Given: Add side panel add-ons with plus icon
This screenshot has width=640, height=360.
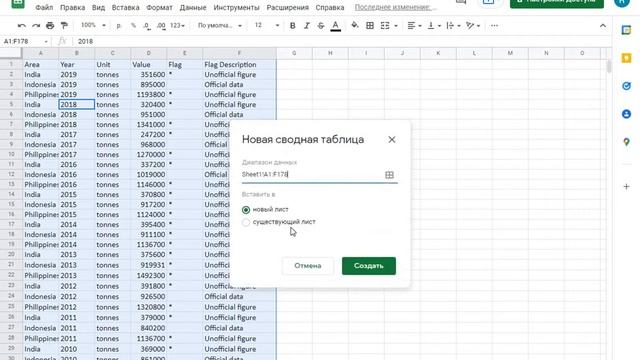Looking at the screenshot, I should (626, 187).
